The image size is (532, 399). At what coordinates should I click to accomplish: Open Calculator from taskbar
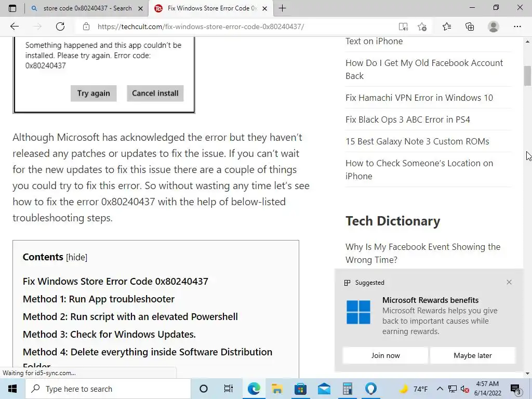tap(348, 389)
